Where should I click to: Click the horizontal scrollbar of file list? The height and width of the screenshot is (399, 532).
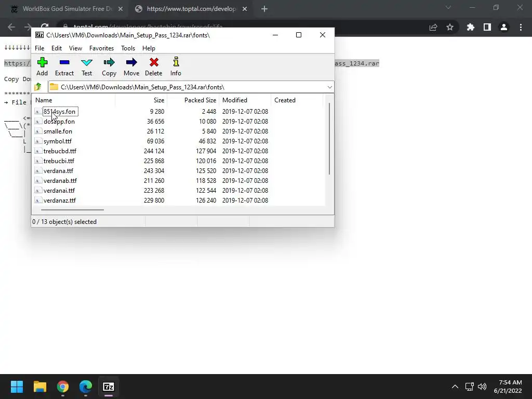[x=72, y=210]
